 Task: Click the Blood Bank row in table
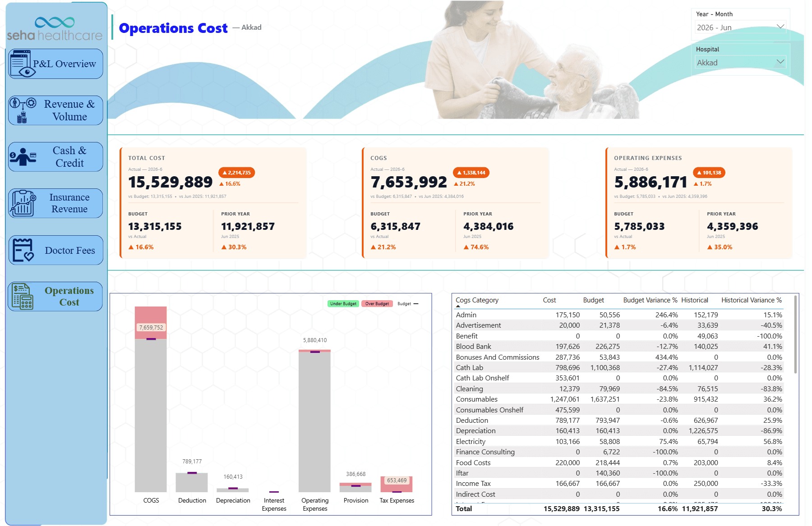(x=619, y=347)
